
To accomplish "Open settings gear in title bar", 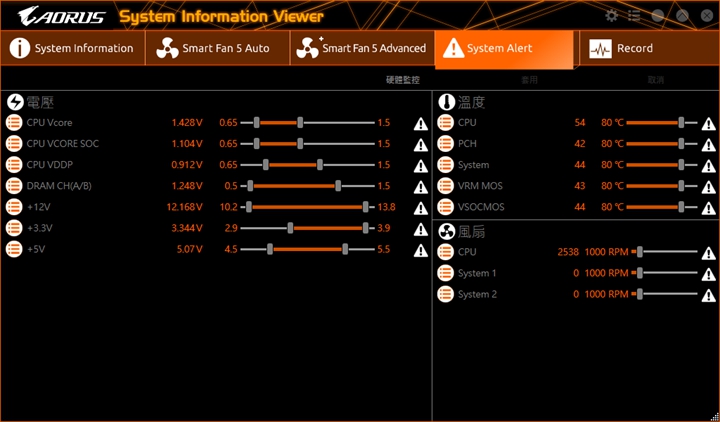I will pos(611,16).
